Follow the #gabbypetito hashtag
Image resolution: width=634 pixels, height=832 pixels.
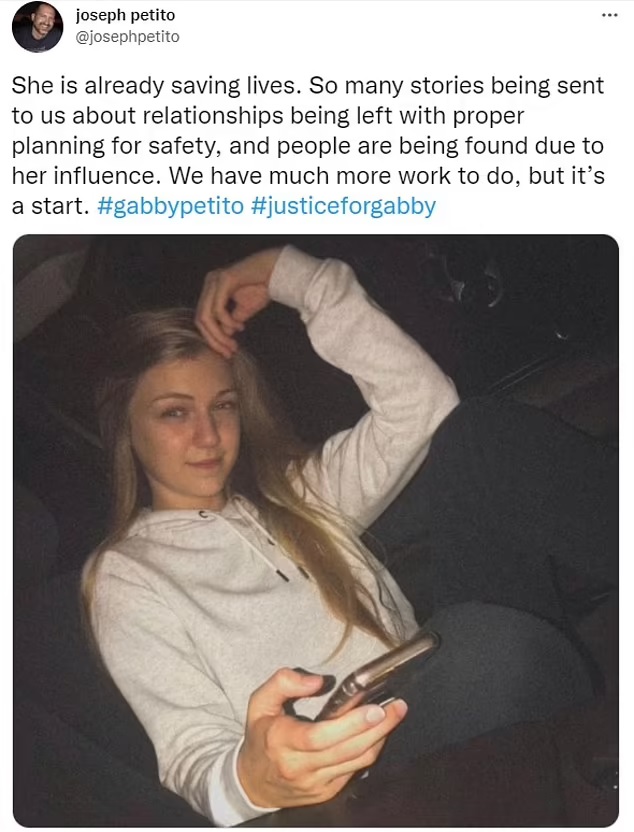tap(171, 206)
